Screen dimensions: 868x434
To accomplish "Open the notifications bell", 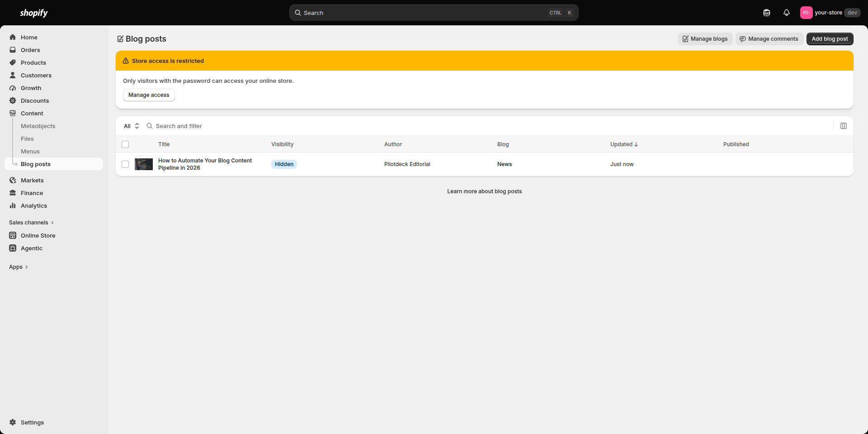I will tap(787, 13).
